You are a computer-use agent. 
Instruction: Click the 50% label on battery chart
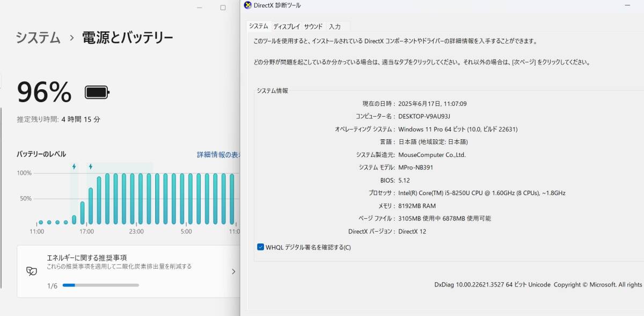26,199
